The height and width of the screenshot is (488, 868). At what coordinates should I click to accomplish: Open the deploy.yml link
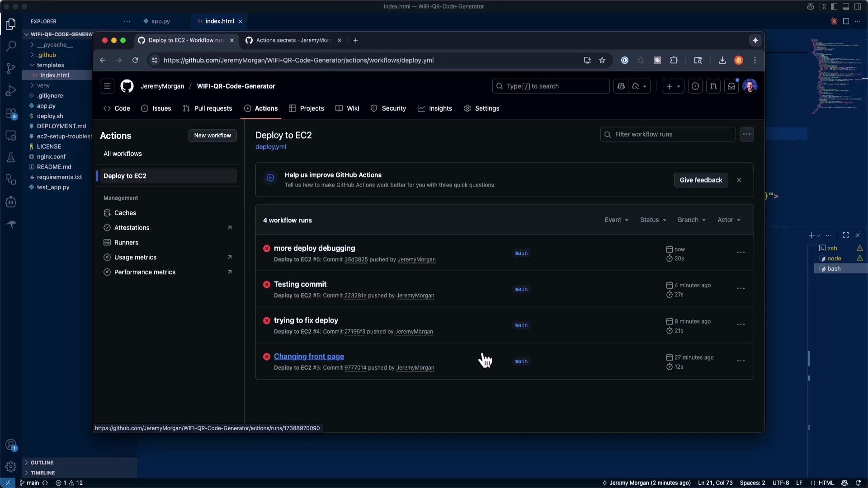[271, 147]
